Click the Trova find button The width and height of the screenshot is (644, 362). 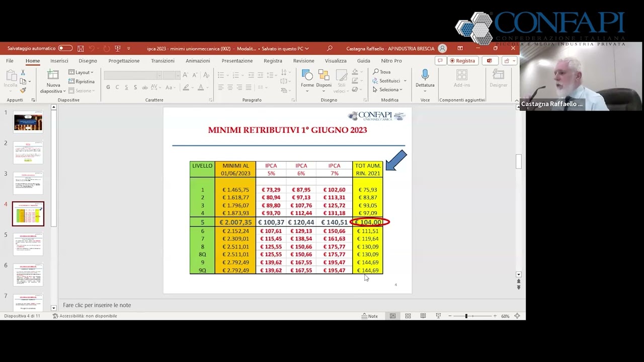pyautogui.click(x=382, y=72)
